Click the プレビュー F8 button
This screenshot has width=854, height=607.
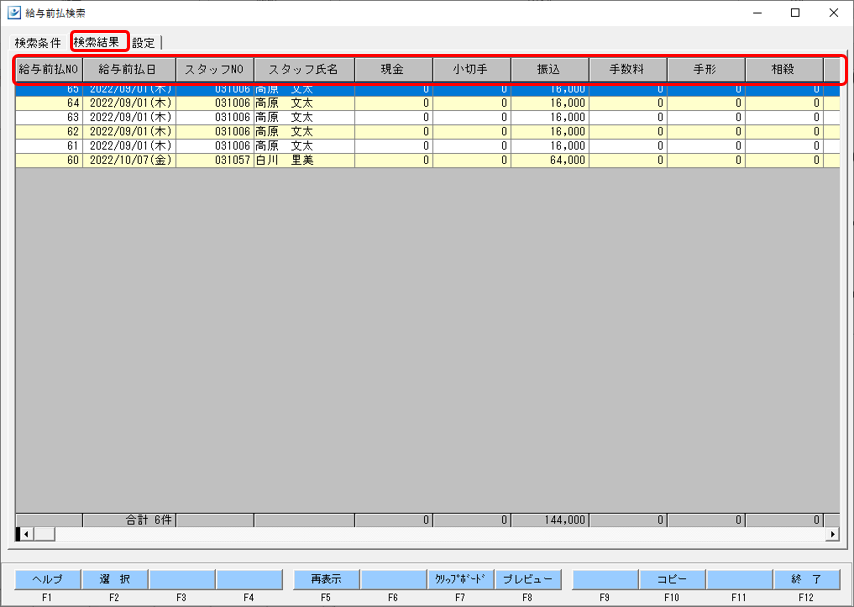point(527,579)
